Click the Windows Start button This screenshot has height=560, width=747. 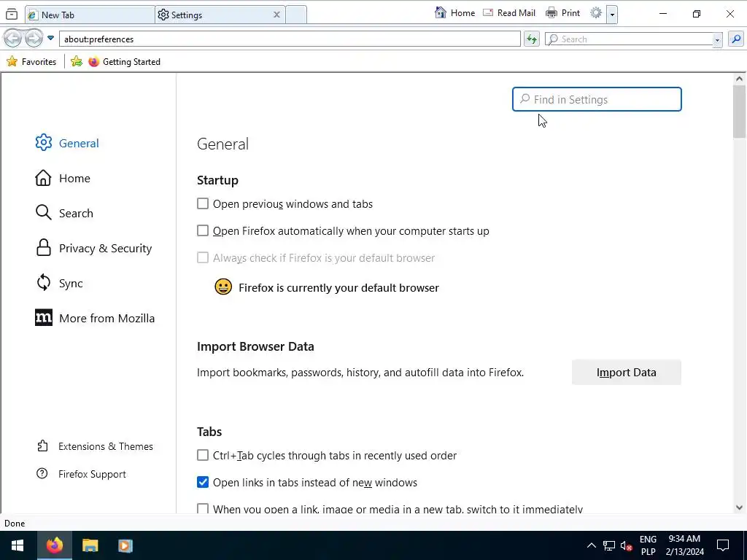tap(18, 545)
